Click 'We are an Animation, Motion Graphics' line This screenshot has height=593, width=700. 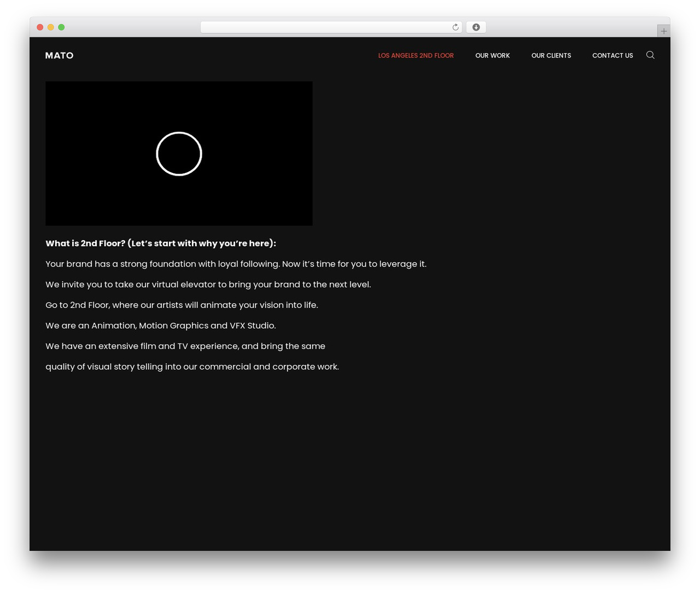click(161, 325)
